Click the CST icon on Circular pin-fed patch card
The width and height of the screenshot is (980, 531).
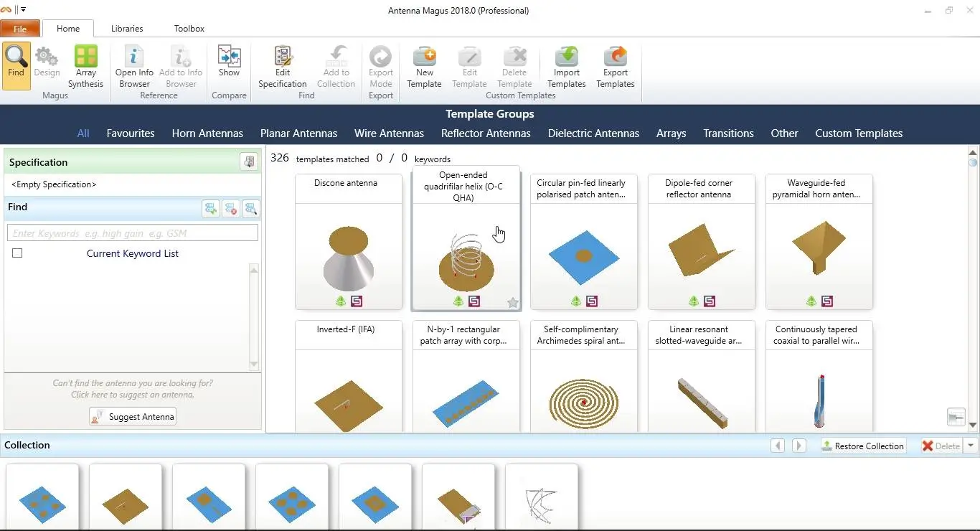592,301
